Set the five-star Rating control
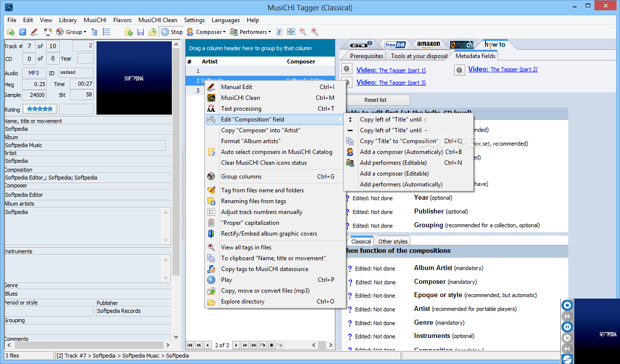Screen dimensions: 620x364 (40, 109)
